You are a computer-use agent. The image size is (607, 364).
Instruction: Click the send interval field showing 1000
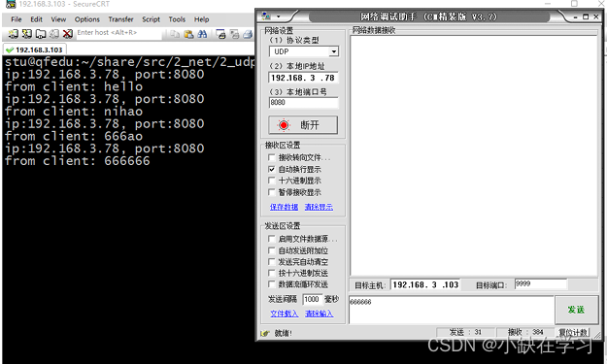[x=312, y=299]
